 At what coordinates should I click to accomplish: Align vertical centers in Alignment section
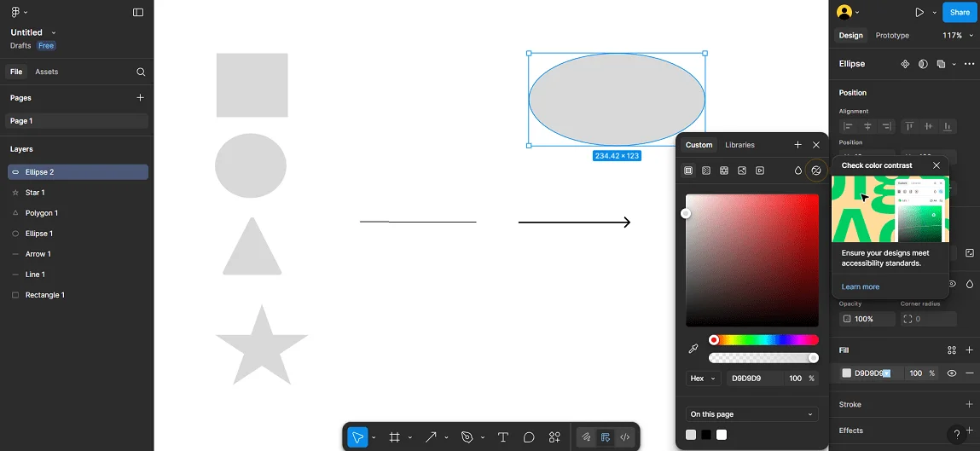tap(929, 126)
